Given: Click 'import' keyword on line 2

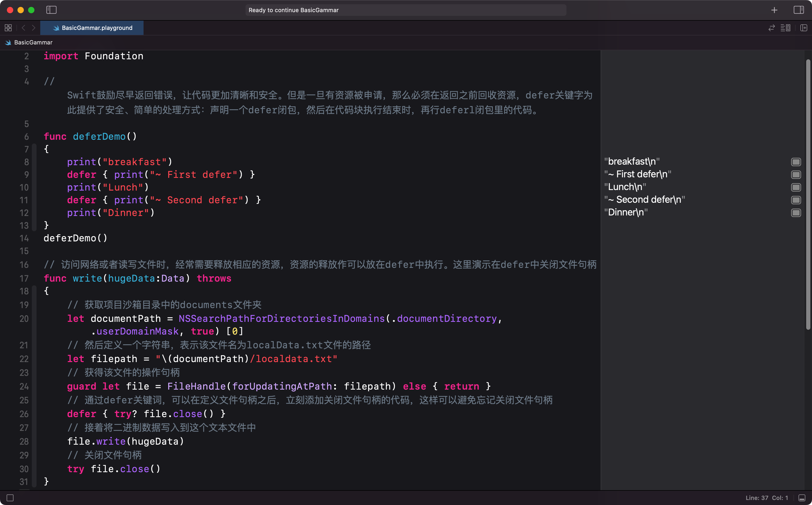Looking at the screenshot, I should click(x=61, y=56).
